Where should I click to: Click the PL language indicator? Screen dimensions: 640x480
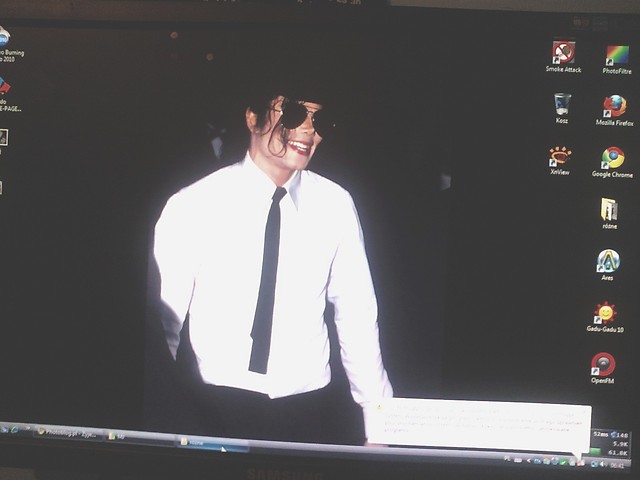pyautogui.click(x=507, y=459)
